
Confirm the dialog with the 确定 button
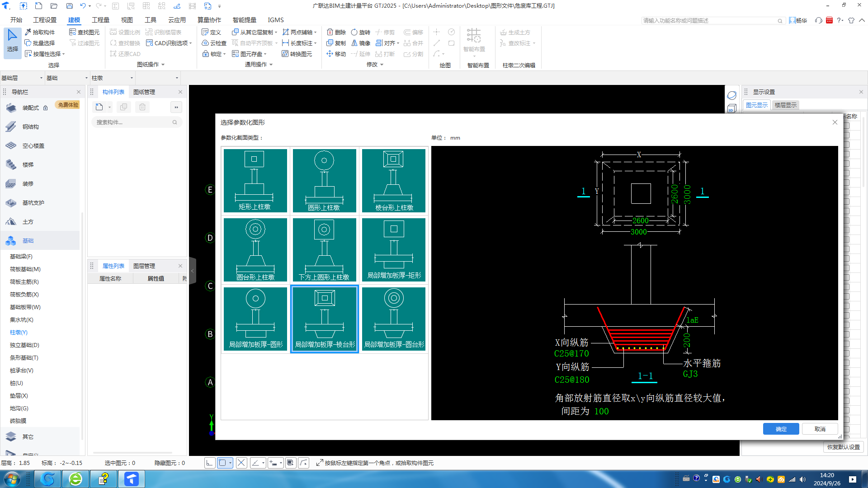pyautogui.click(x=781, y=429)
